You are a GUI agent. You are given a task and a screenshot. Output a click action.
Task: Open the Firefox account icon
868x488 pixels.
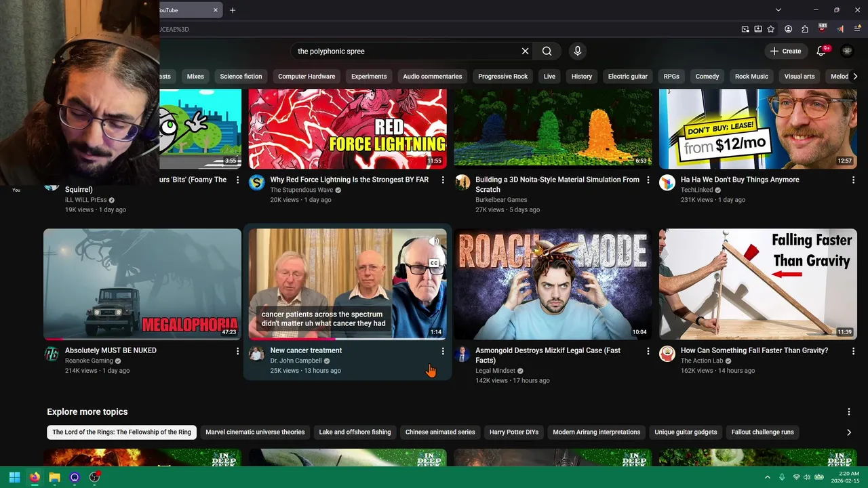click(789, 29)
